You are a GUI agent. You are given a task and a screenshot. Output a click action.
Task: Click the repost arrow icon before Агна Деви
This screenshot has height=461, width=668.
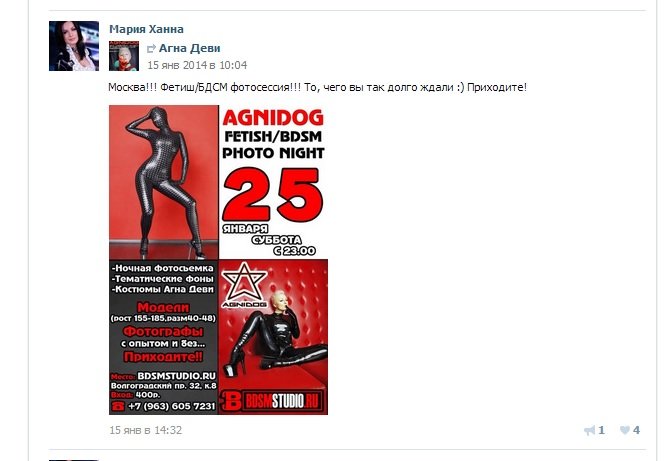pos(151,49)
